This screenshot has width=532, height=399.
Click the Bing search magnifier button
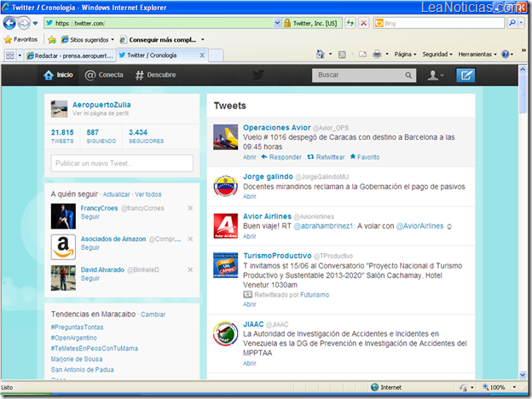click(x=512, y=23)
